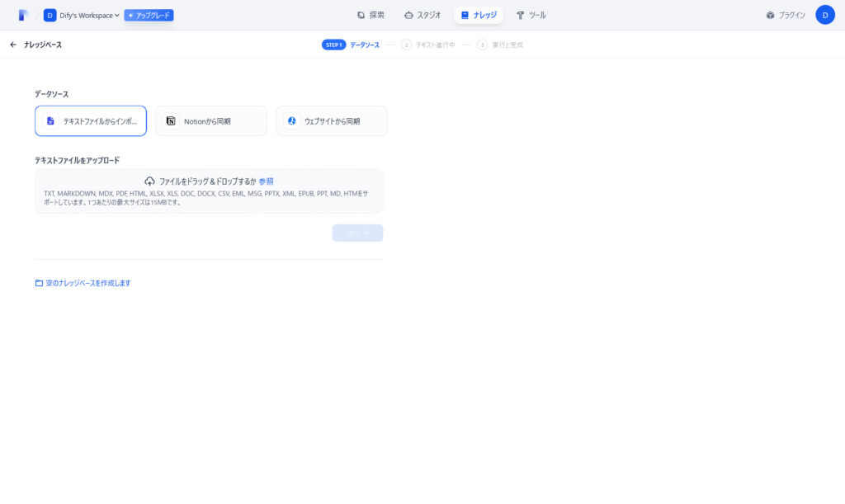This screenshot has width=845, height=504.
Task: Click the D workspace avatar icon
Action: [x=50, y=15]
